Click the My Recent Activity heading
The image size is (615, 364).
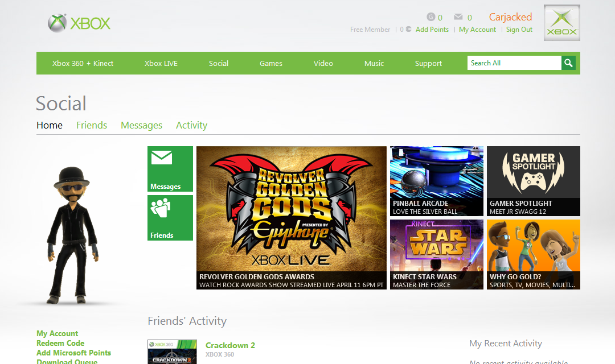coord(506,344)
